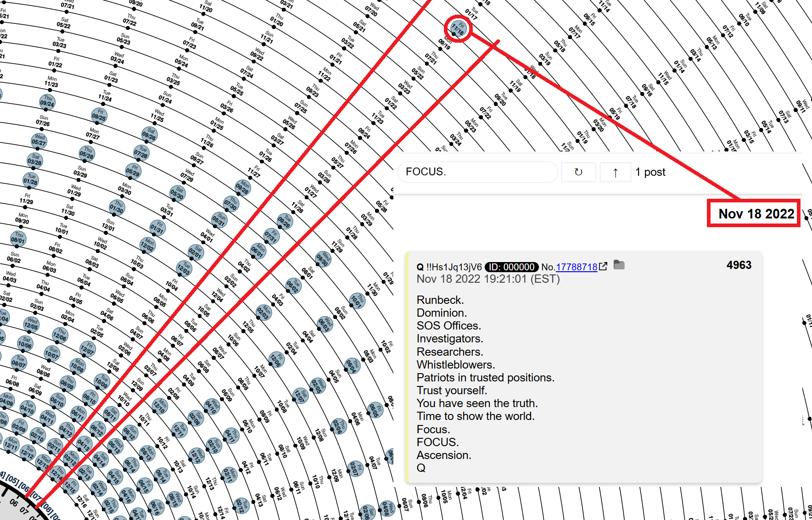Select the Mon 06/01 highlighted marker

[x=258, y=251]
